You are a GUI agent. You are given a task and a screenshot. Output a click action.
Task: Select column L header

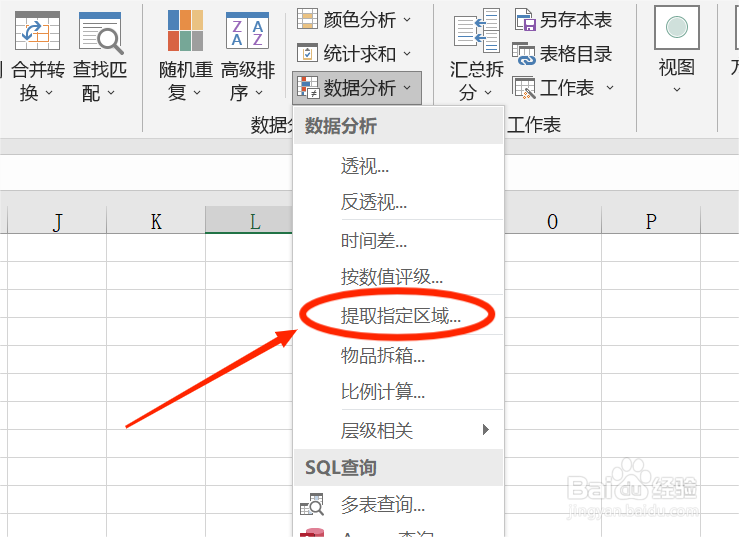click(x=249, y=221)
